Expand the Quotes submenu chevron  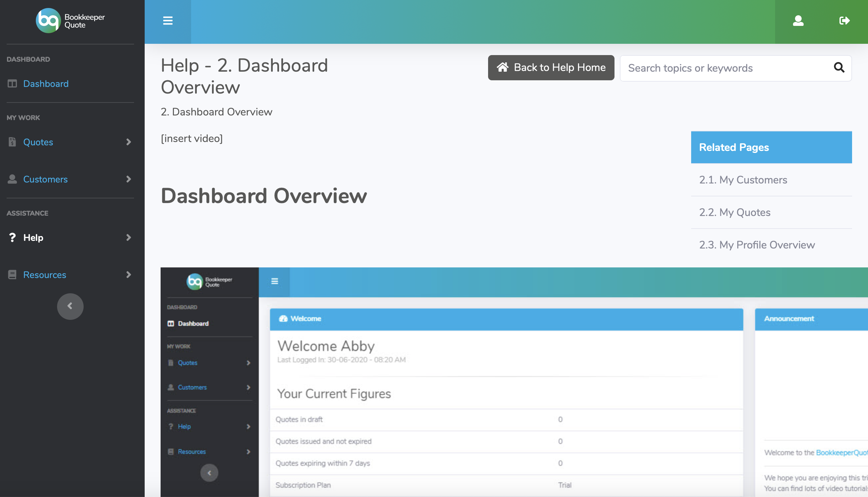click(x=128, y=142)
